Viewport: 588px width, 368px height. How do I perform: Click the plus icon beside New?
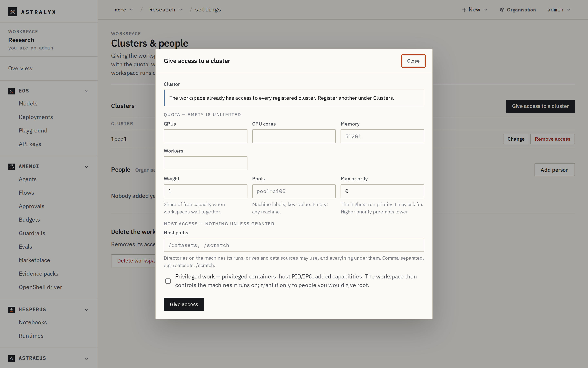464,10
